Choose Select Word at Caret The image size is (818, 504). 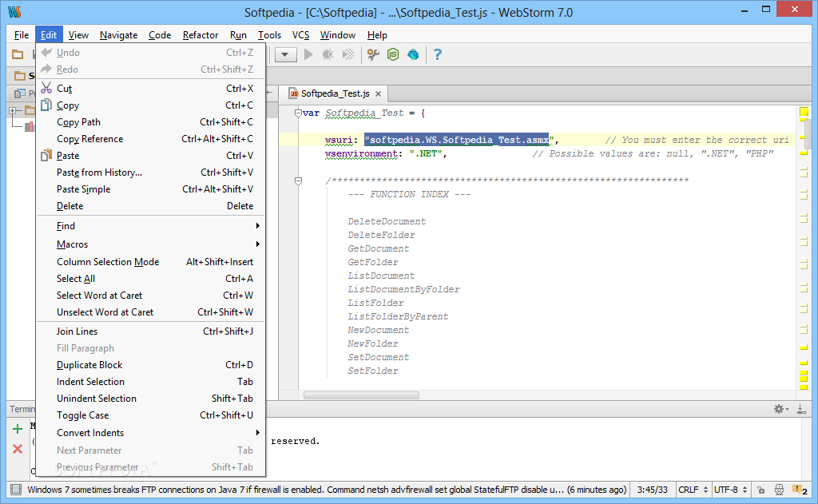click(151, 296)
